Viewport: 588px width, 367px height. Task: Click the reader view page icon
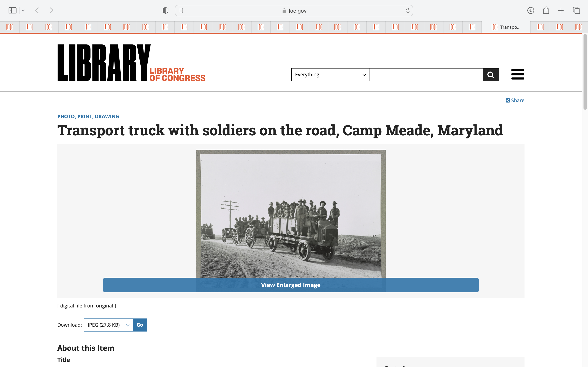coord(181,10)
